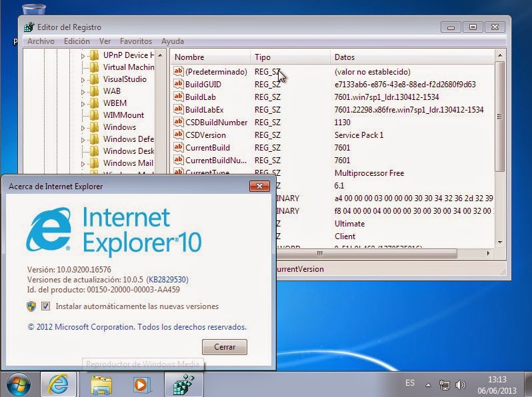The width and height of the screenshot is (532, 397).
Task: Open the Edición menu
Action: pos(77,41)
